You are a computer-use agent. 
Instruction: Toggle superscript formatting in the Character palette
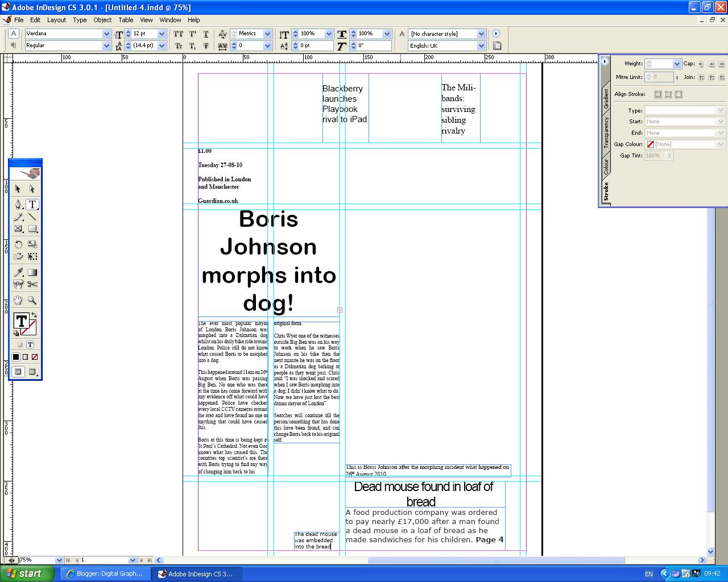(192, 34)
